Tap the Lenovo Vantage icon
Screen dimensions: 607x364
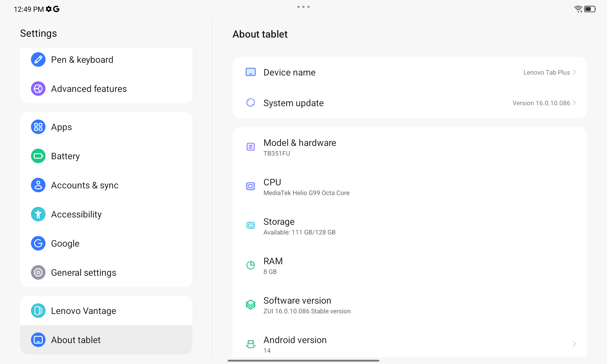tap(38, 311)
